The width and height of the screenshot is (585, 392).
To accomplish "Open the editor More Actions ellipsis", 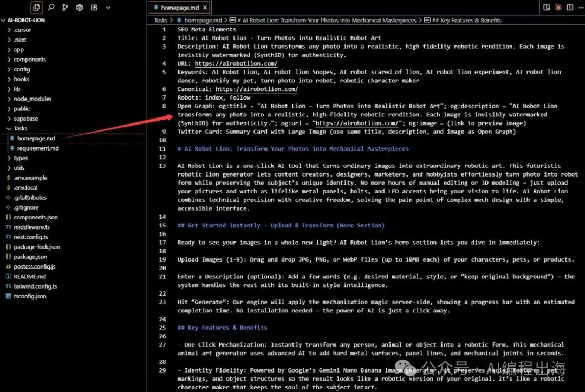I will coord(580,8).
